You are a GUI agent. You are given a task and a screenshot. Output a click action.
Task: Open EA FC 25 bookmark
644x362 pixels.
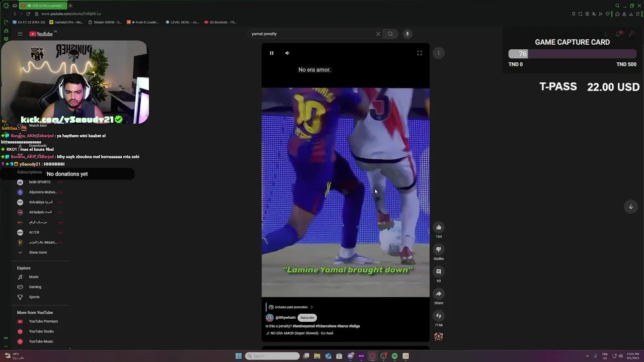[x=29, y=22]
